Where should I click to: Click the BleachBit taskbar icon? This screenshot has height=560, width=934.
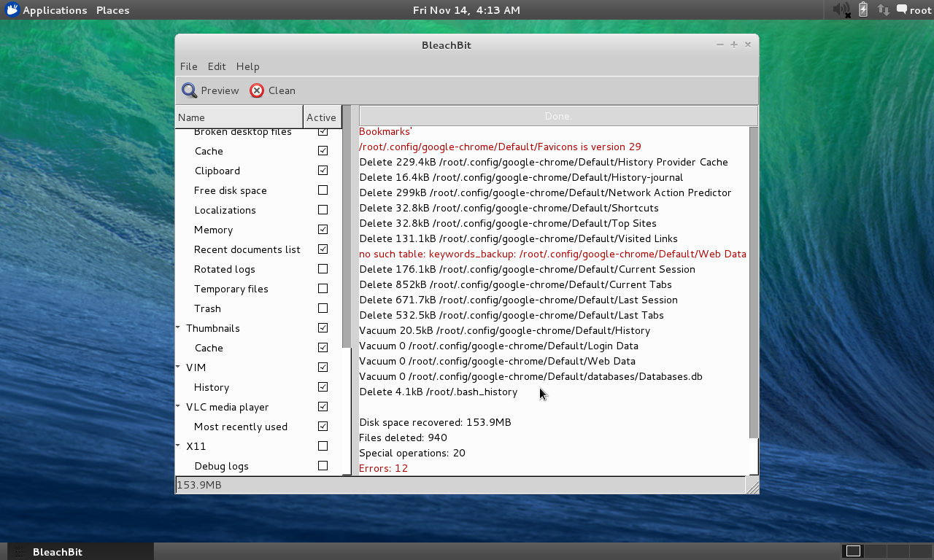pyautogui.click(x=20, y=552)
